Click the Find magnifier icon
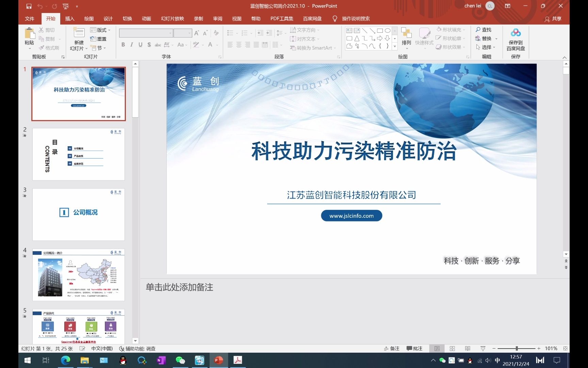Image resolution: width=588 pixels, height=368 pixels. point(478,30)
